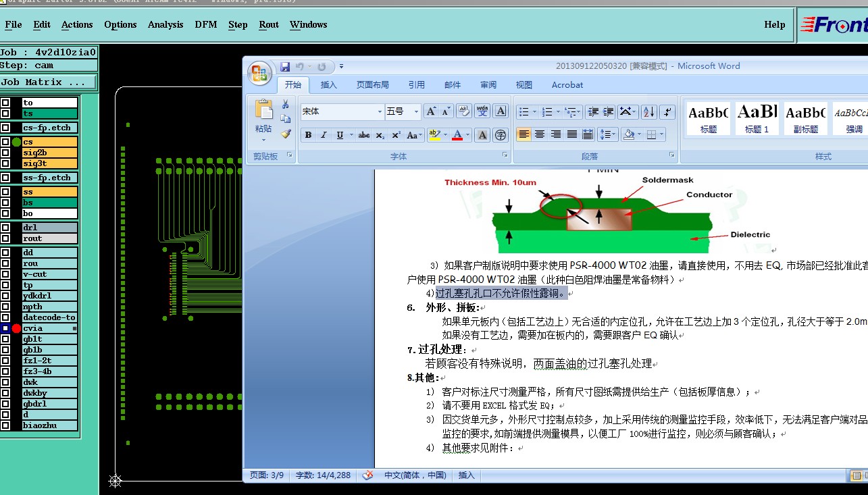Toggle checkbox for layer 'cs-fp.etch'
Viewport: 868px width, 495px height.
(5, 128)
